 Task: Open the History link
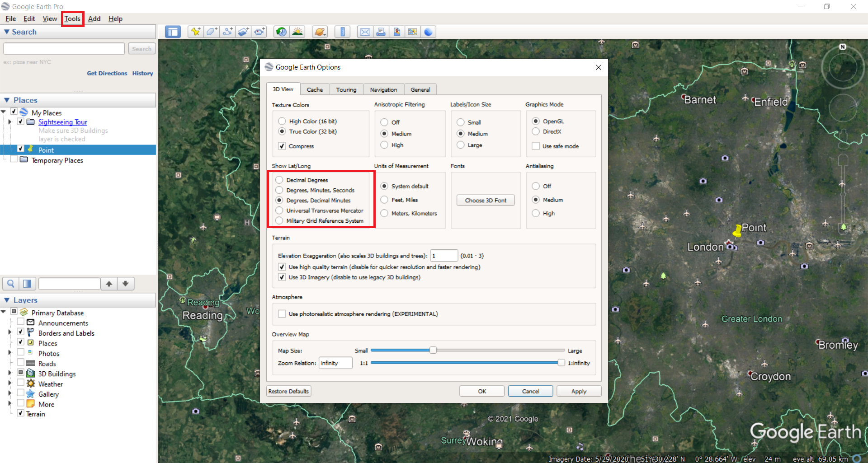pyautogui.click(x=143, y=73)
